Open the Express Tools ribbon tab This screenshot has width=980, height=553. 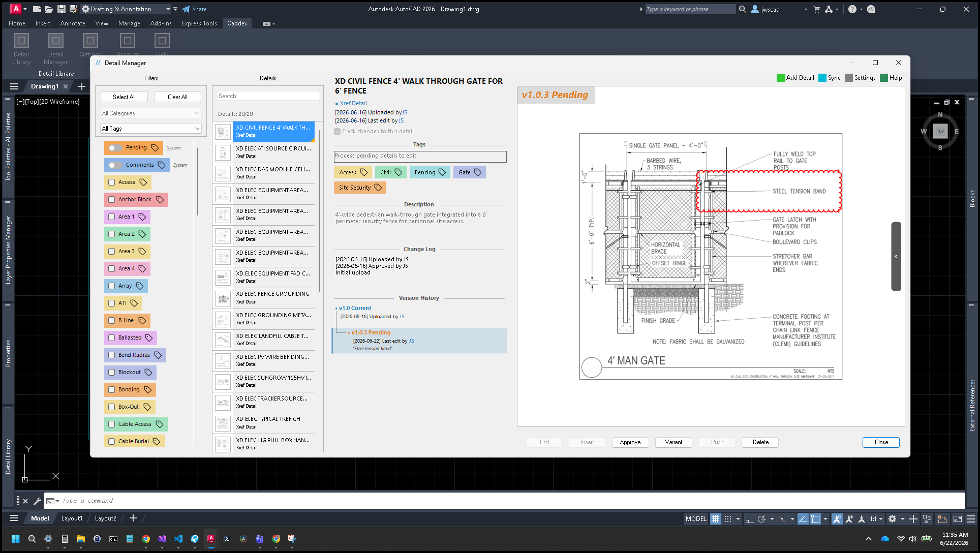click(199, 23)
